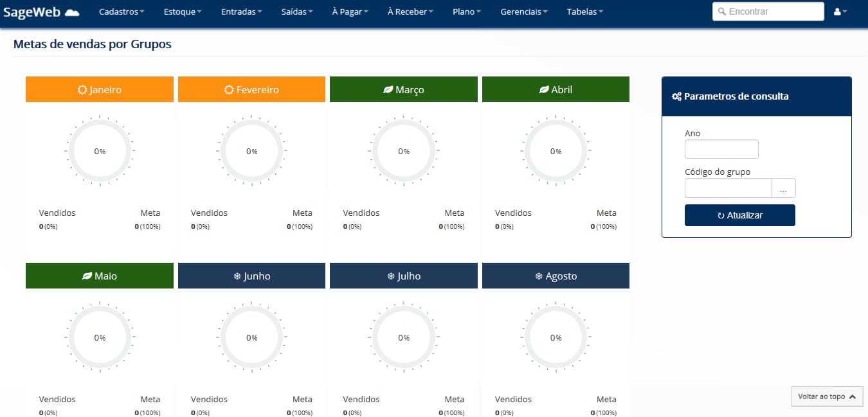Select the Junho month header
The width and height of the screenshot is (868, 417).
pos(251,276)
